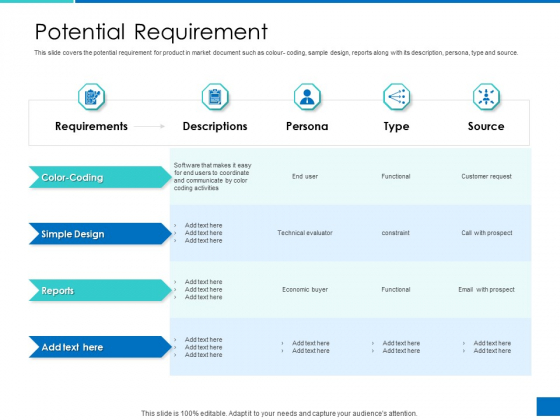This screenshot has height=420, width=560.
Task: Click the 'constraint' type cell
Action: [396, 233]
